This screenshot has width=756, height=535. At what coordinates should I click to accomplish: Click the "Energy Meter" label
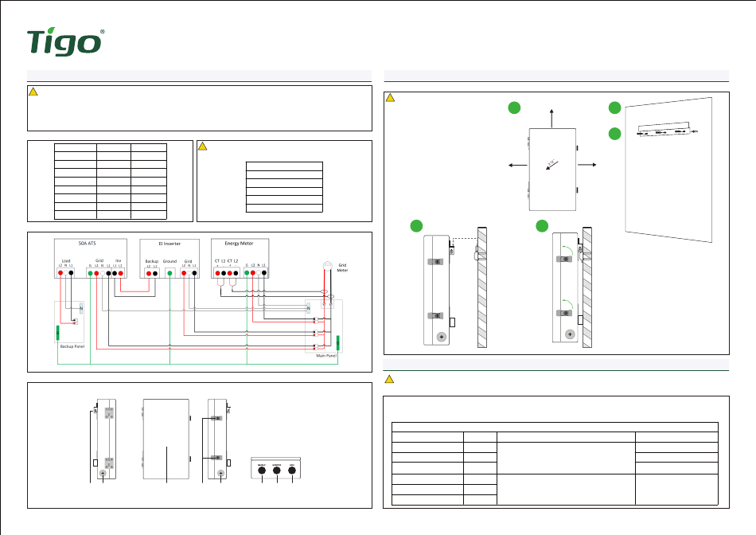[x=240, y=243]
